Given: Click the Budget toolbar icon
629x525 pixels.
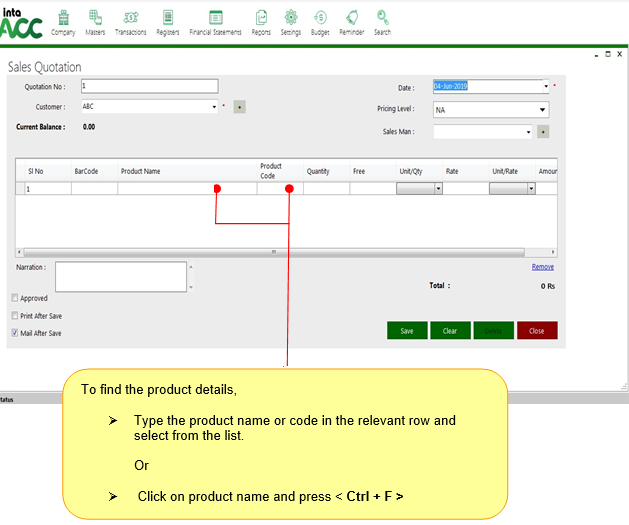Looking at the screenshot, I should click(320, 18).
